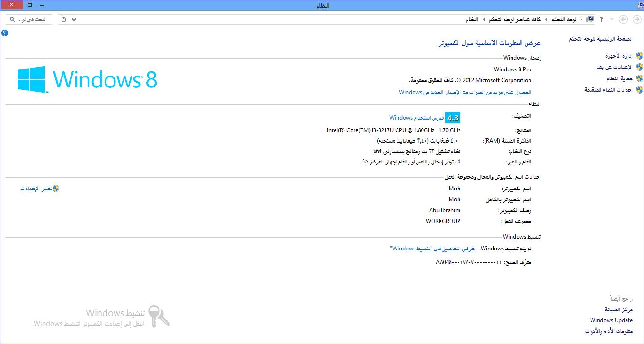Focus the البحث search input field

pyautogui.click(x=29, y=19)
